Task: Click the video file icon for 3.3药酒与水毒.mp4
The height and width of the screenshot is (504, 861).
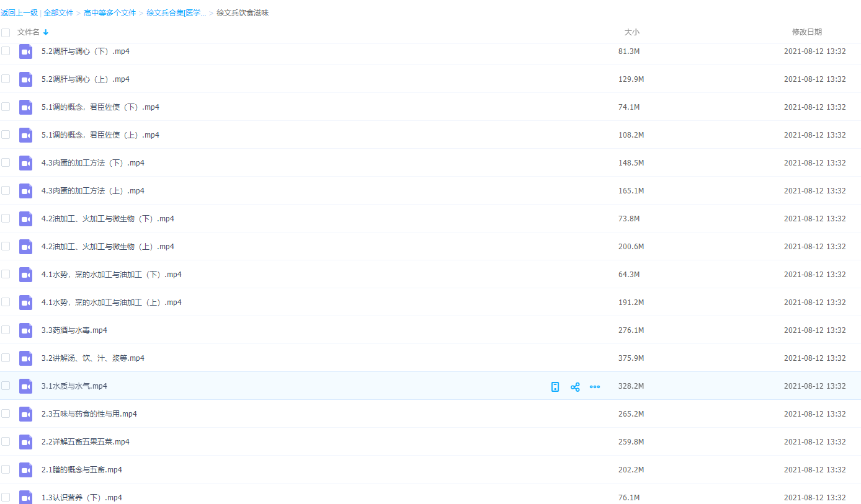Action: [25, 330]
